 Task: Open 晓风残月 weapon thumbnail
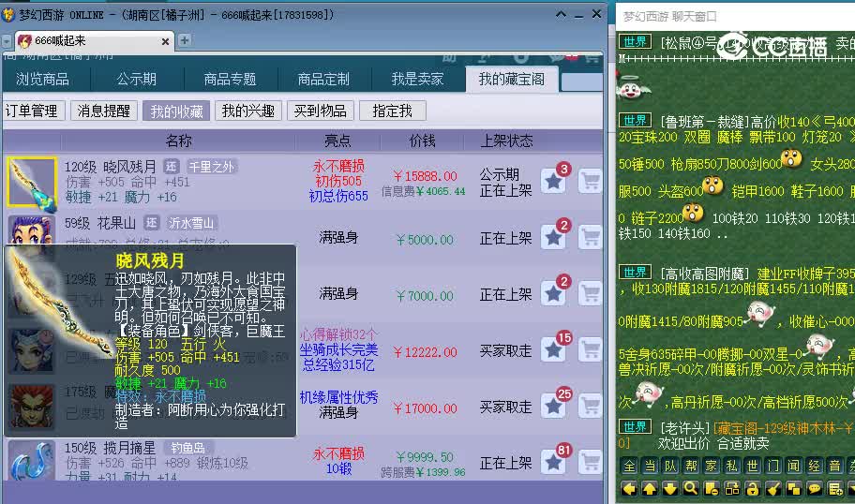point(32,183)
